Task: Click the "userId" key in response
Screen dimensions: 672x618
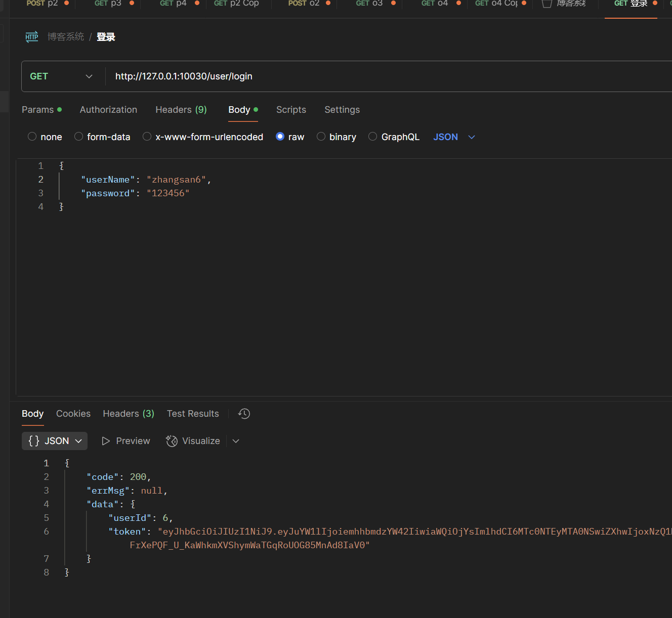Action: click(130, 518)
